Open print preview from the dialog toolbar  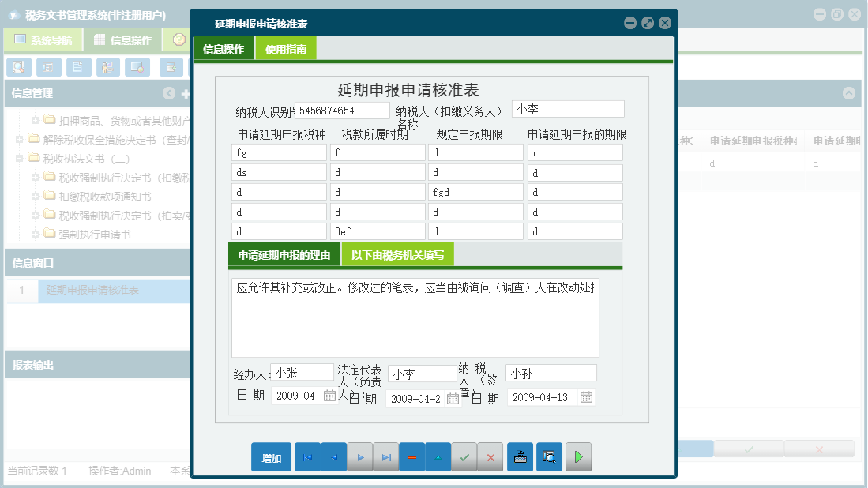(x=548, y=456)
